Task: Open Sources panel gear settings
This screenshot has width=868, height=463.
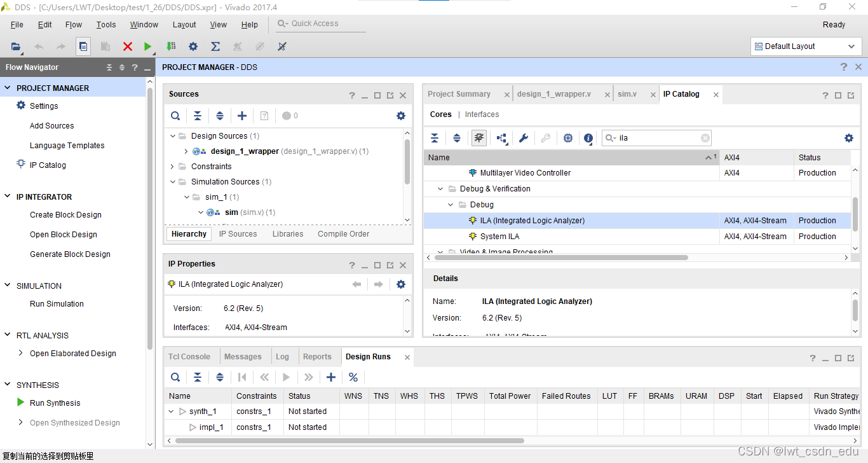Action: coord(401,116)
